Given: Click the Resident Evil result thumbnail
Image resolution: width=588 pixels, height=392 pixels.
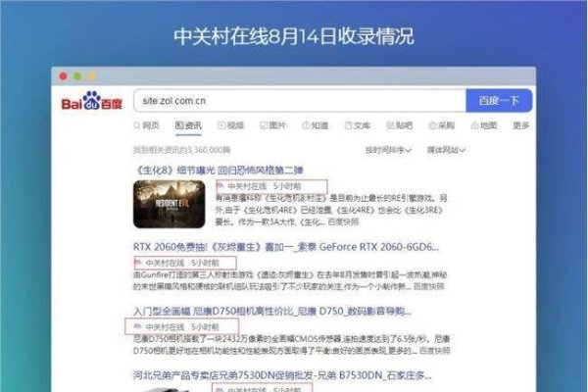Looking at the screenshot, I should (x=170, y=204).
